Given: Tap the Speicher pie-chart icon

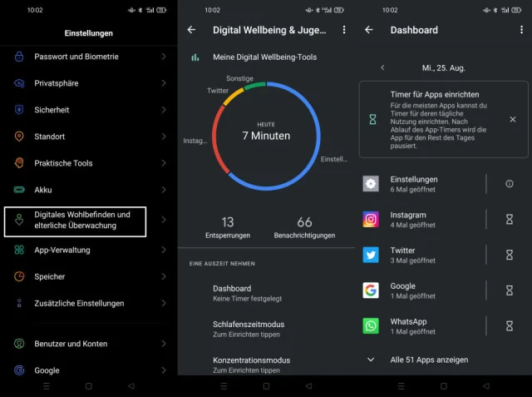Looking at the screenshot, I should point(19,276).
